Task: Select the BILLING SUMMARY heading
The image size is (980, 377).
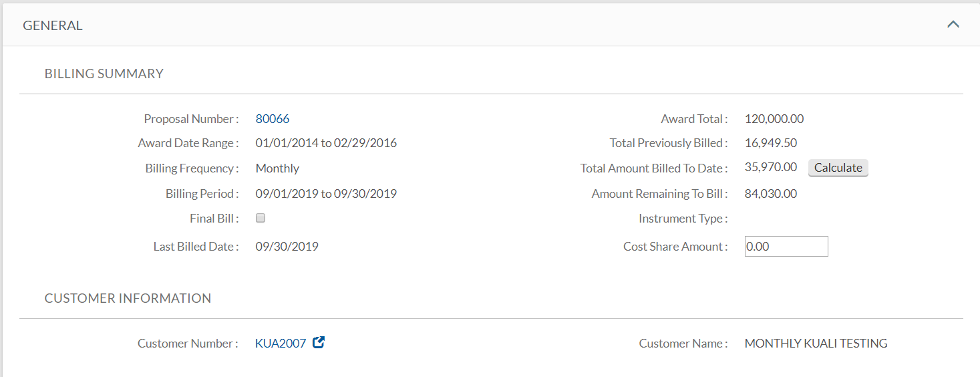Action: pyautogui.click(x=104, y=74)
